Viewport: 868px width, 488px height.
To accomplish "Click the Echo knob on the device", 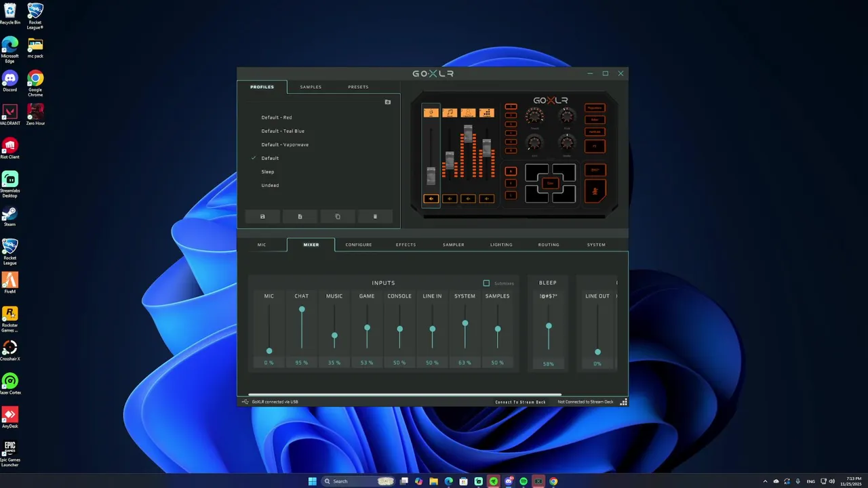I will coord(534,143).
